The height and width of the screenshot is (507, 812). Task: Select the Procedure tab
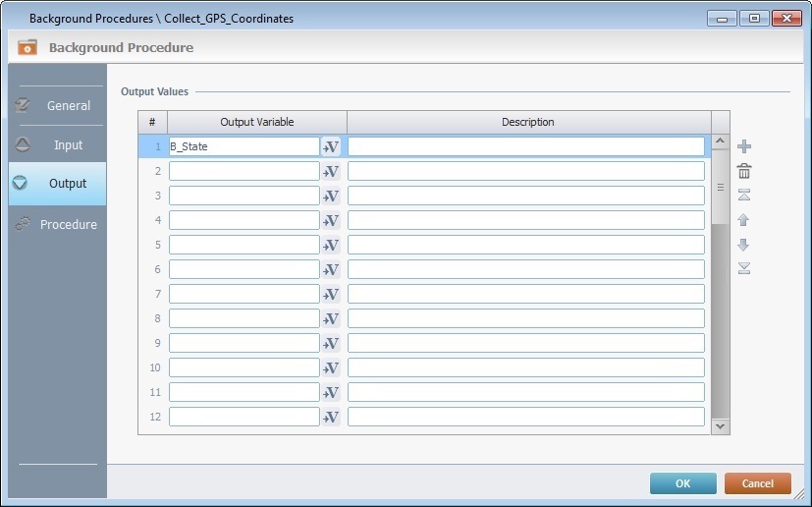click(x=57, y=224)
